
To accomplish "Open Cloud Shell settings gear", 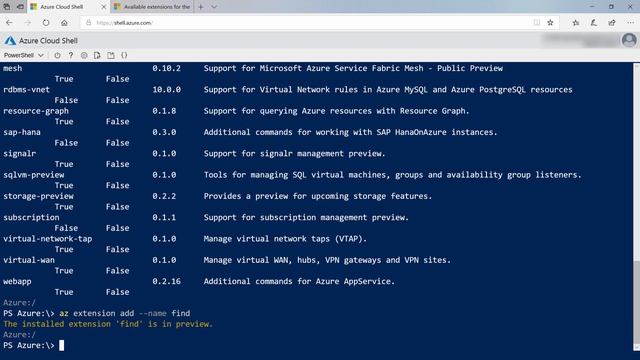I will [x=84, y=56].
